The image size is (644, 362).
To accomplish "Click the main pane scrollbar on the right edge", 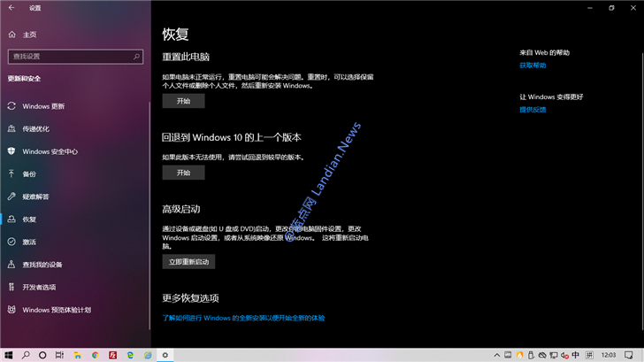I will point(642,191).
